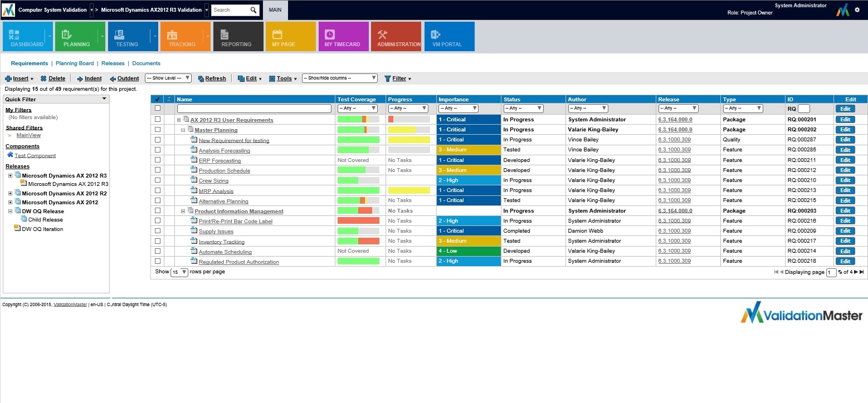Open the Testing module tile
Viewport: 868px width, 403px height.
click(x=133, y=37)
